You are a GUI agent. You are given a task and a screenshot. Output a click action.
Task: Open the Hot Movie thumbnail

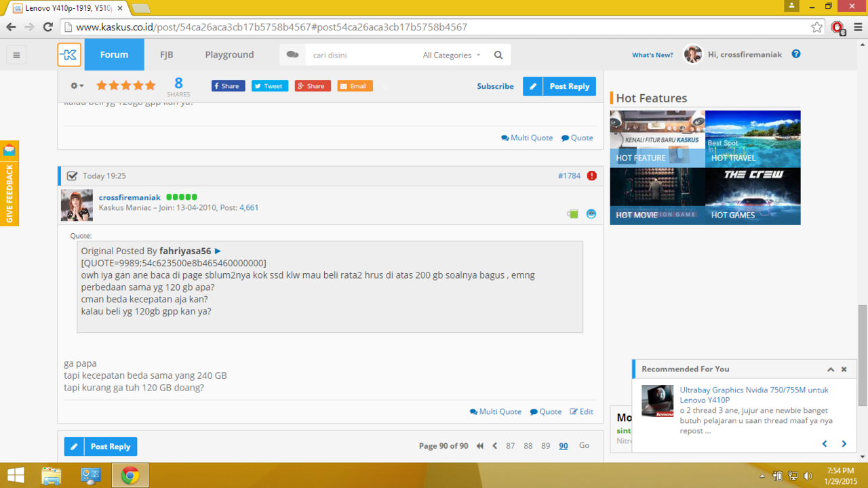tap(658, 197)
